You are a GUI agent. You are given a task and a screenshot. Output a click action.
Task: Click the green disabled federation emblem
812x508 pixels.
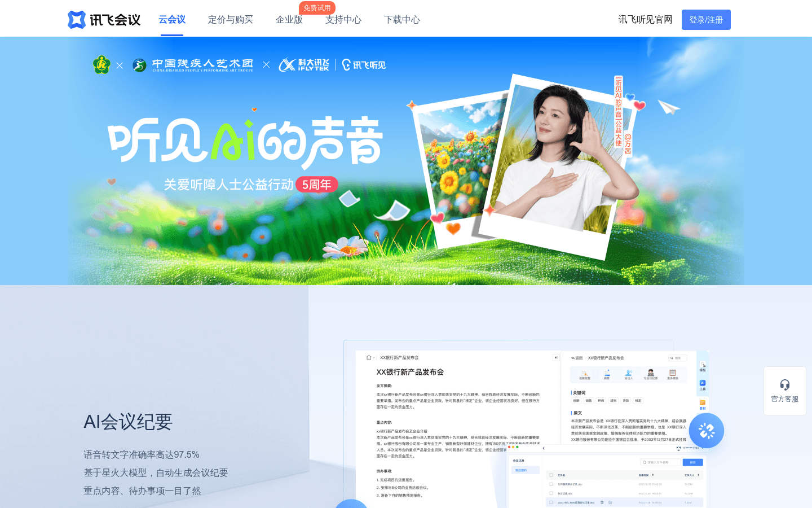101,65
